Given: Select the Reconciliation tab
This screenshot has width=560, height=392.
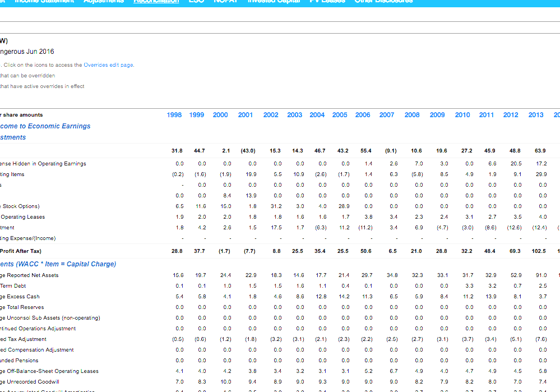Looking at the screenshot, I should click(155, 1).
